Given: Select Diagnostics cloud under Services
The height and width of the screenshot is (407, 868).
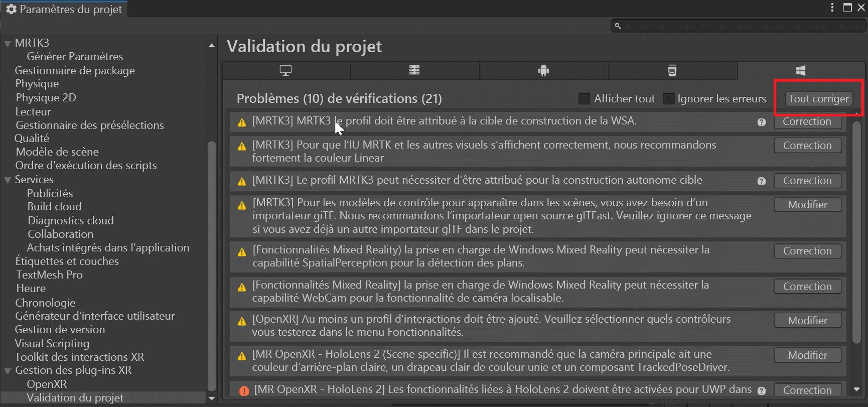Looking at the screenshot, I should point(71,220).
